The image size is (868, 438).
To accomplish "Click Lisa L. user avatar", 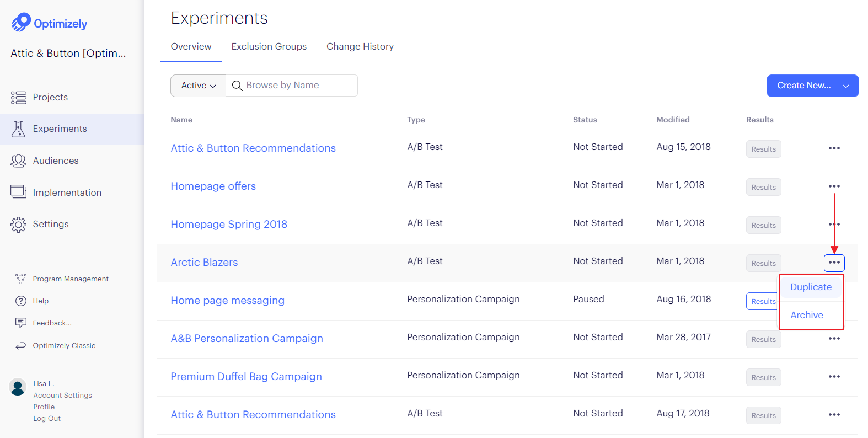I will (18, 387).
